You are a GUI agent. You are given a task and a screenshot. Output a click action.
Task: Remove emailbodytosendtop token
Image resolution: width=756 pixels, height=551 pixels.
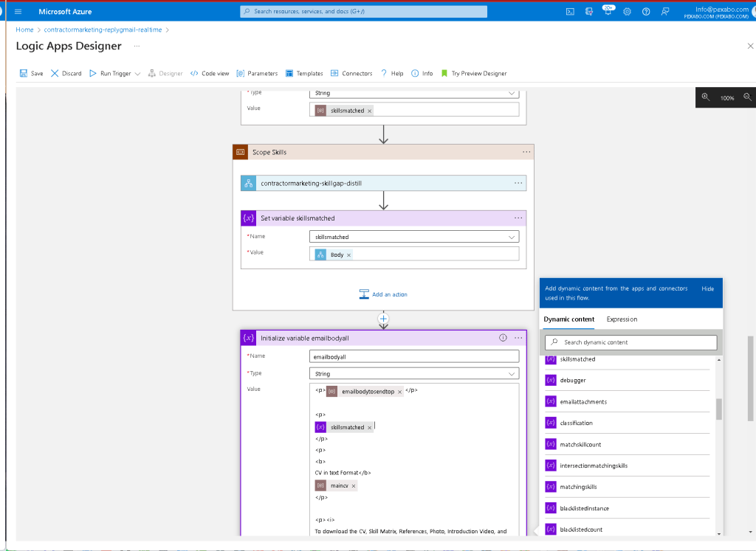(x=399, y=392)
